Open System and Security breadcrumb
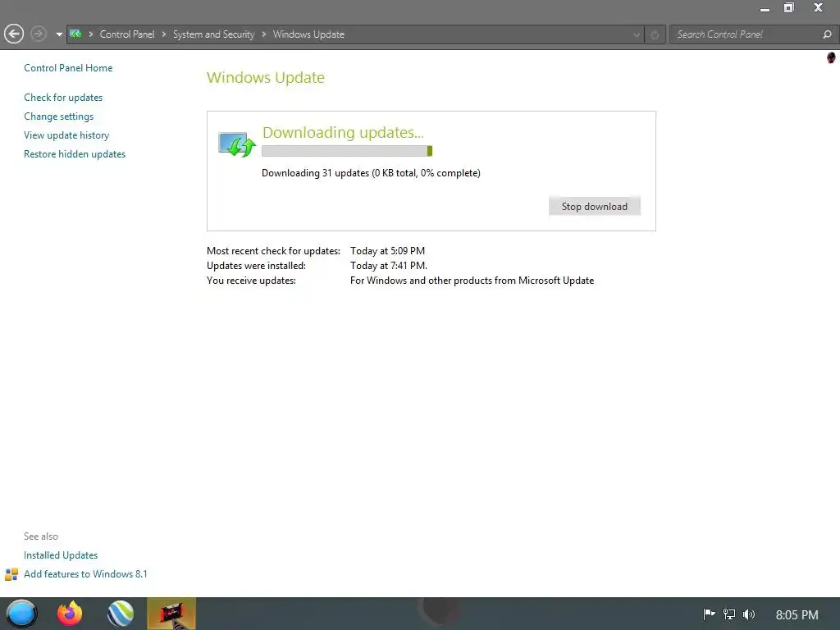 tap(213, 34)
